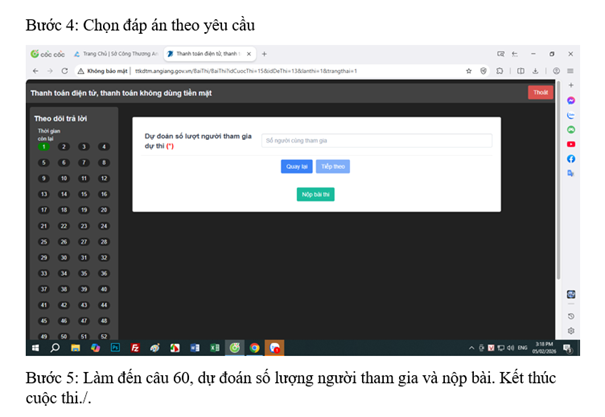
Task: Jump to question 12 in answer tracker
Action: point(104,178)
